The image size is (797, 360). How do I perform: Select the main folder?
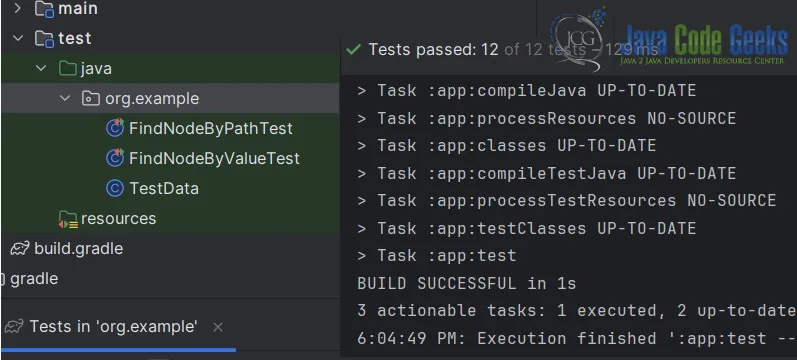[x=78, y=8]
